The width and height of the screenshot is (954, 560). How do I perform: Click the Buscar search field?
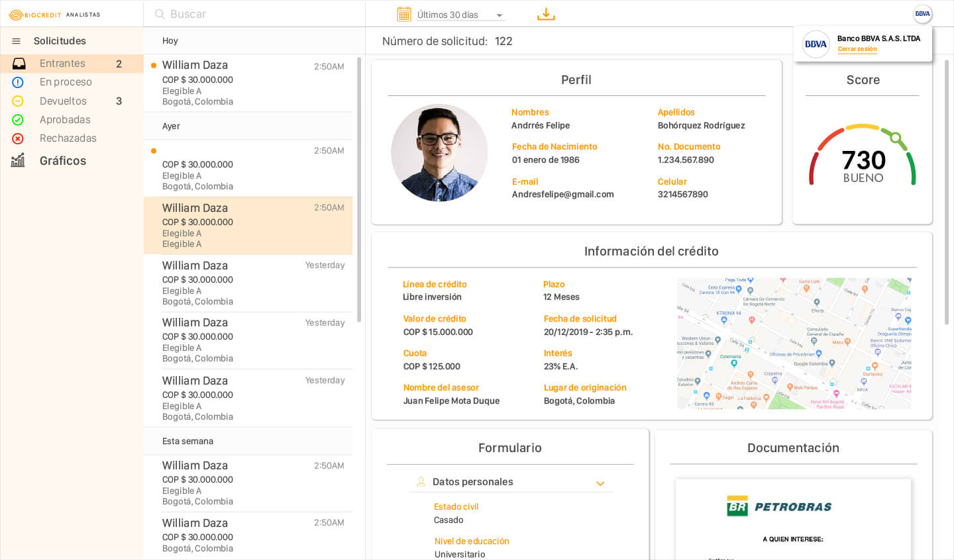pos(258,14)
